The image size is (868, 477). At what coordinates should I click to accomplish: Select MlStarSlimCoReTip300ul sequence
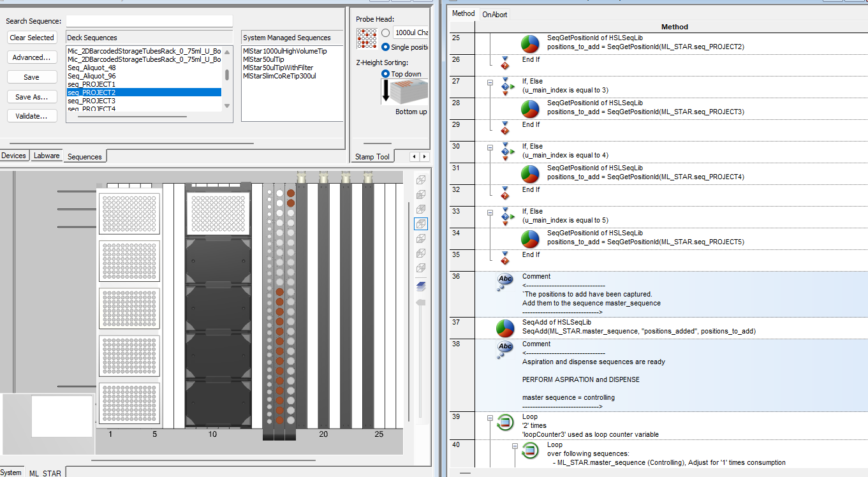279,76
